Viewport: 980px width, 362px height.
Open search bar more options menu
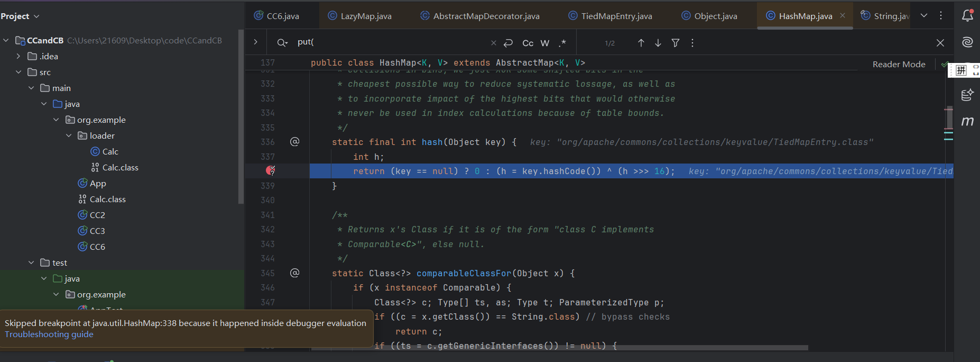(692, 43)
